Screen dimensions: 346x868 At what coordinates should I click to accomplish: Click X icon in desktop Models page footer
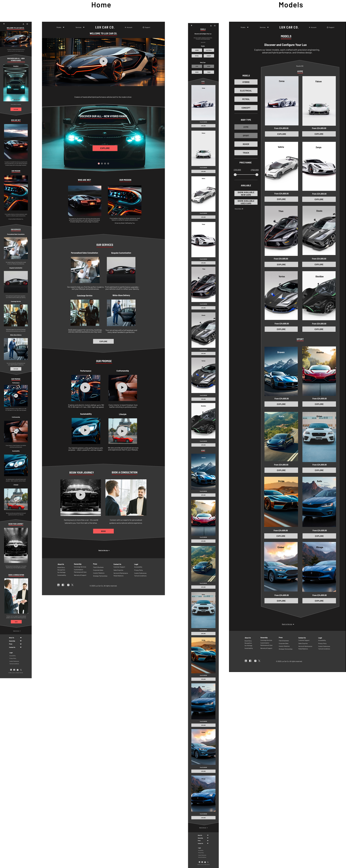point(259,661)
